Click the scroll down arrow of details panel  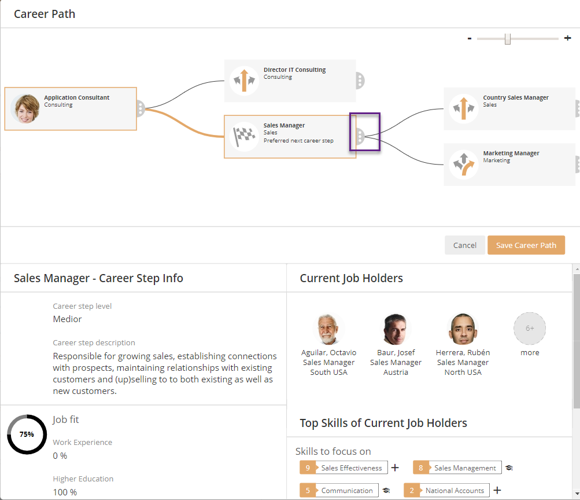coord(577,494)
